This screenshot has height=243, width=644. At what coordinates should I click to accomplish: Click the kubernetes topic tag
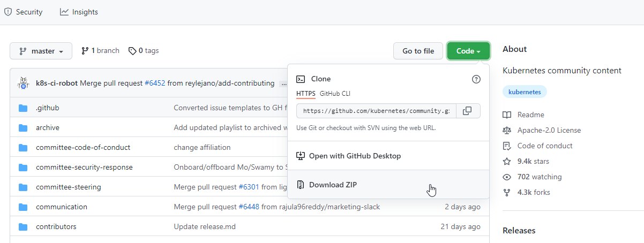525,92
